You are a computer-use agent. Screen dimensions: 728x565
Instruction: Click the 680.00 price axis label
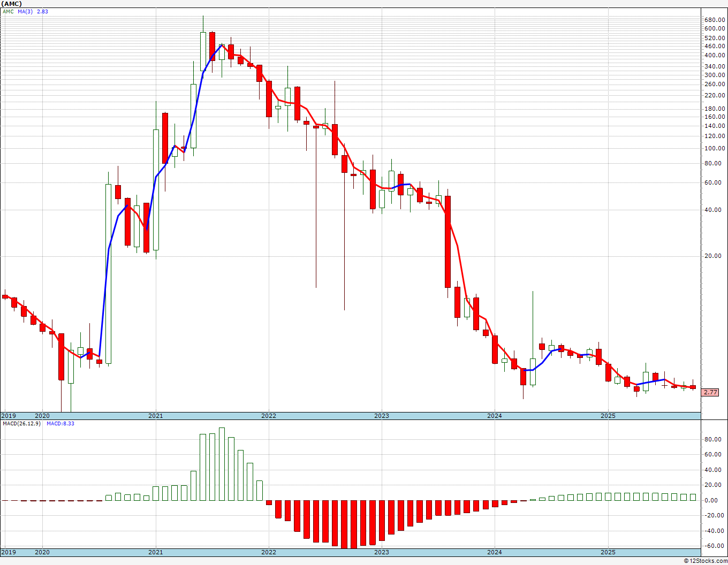point(715,20)
